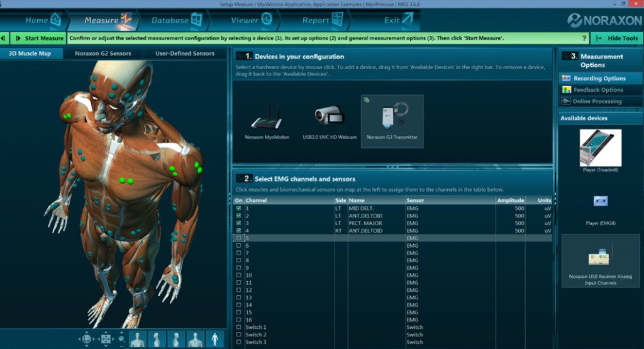Enable channel 5 checkbox

point(238,238)
